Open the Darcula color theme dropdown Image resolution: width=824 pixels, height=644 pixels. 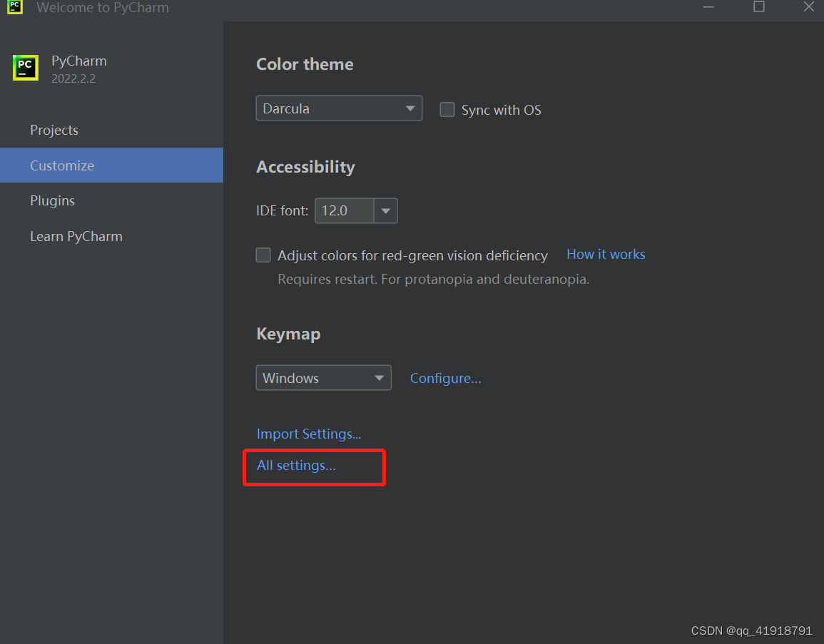click(x=339, y=108)
